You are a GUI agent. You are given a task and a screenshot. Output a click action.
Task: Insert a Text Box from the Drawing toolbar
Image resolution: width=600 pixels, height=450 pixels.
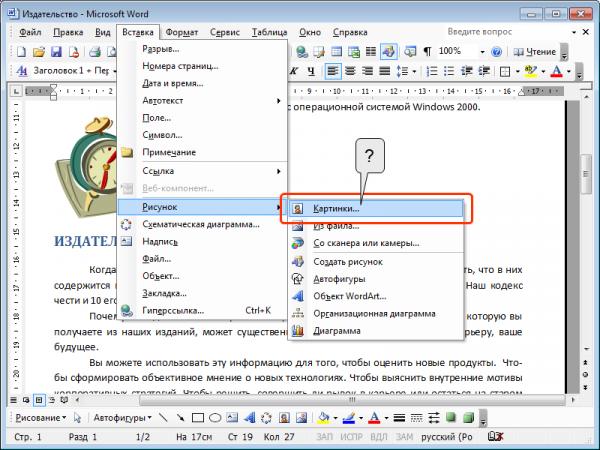pyautogui.click(x=232, y=417)
